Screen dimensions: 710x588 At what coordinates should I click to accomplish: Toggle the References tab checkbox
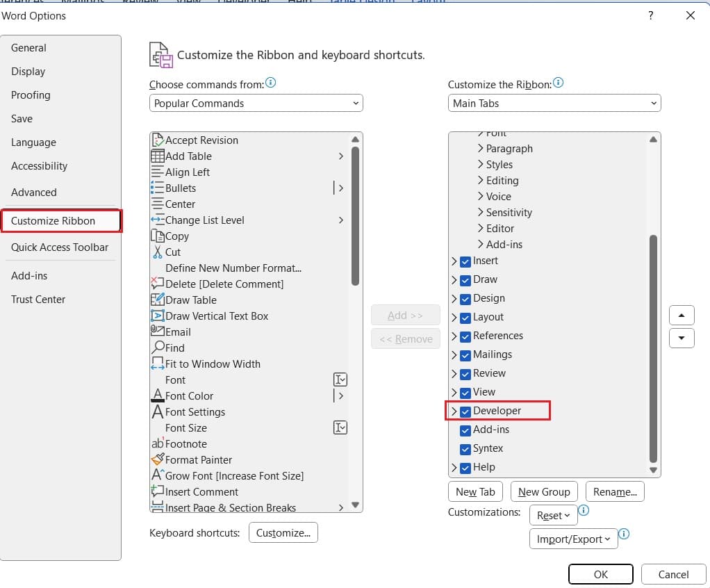465,336
